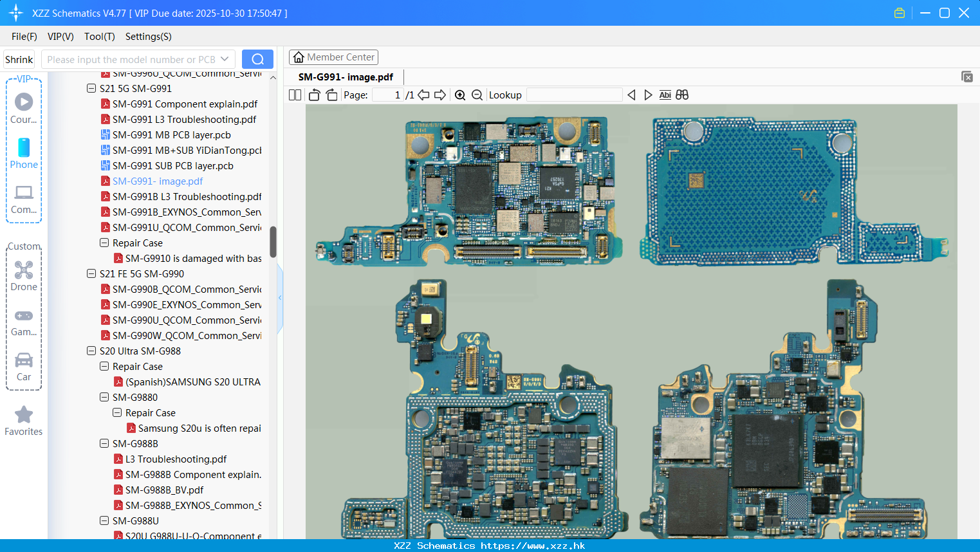Screen dimensions: 980x552
Task: Open SM-G991 MB+SUB YiDianTong file
Action: click(x=181, y=151)
